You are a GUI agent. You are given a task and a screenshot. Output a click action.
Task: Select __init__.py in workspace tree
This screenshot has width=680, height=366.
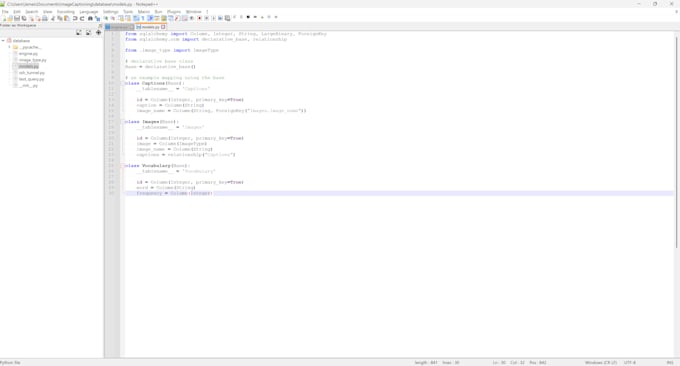coord(29,85)
